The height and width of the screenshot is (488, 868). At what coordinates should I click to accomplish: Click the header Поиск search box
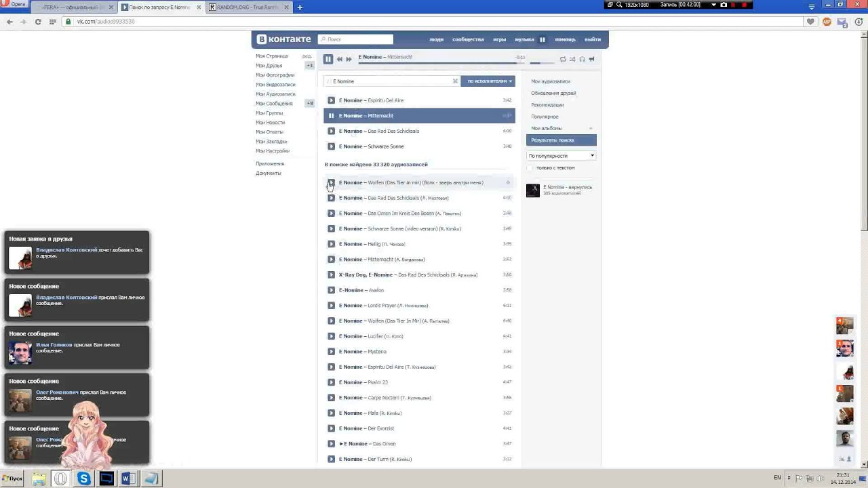click(355, 39)
